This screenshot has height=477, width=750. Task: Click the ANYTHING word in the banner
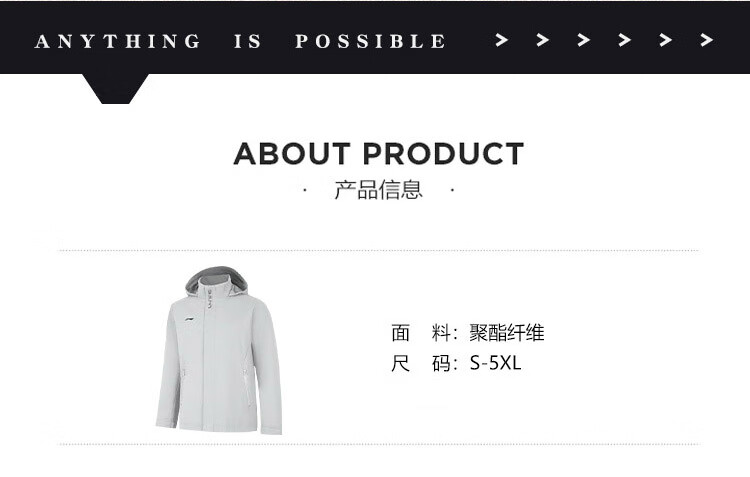pyautogui.click(x=118, y=41)
